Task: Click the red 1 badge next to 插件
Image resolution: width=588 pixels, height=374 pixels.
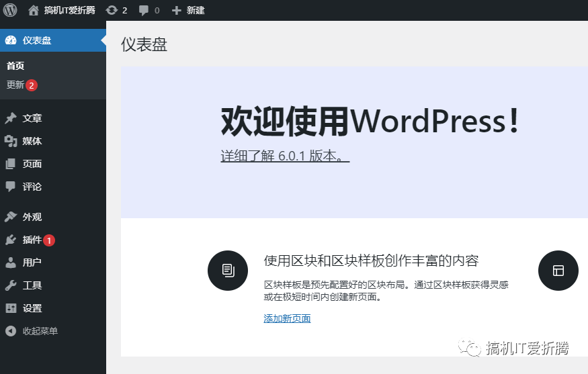Action: [x=49, y=240]
